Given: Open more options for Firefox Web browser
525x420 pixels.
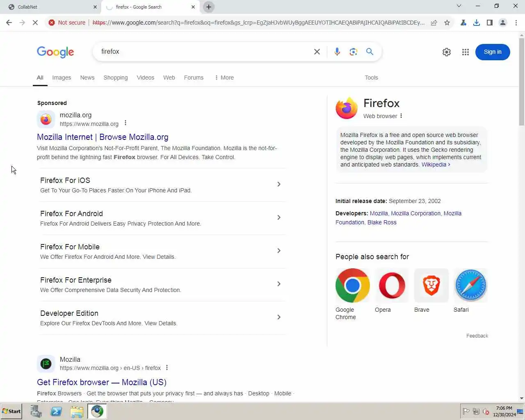Looking at the screenshot, I should (401, 116).
